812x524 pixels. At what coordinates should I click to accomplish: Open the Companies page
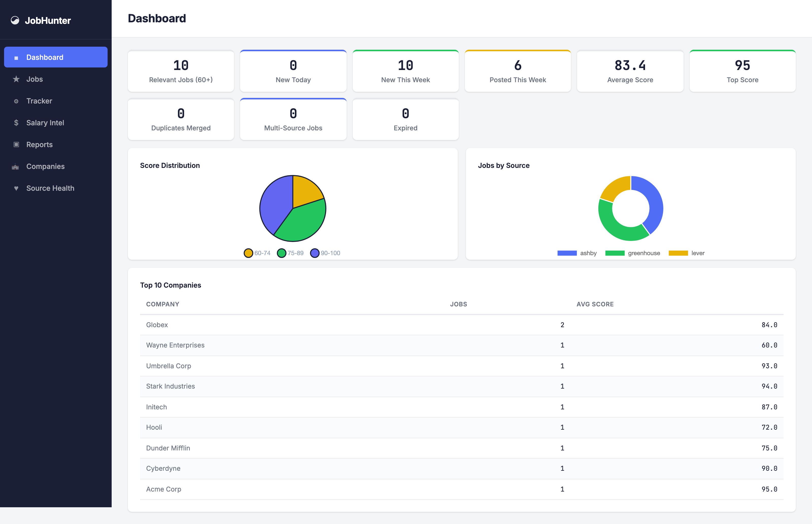pyautogui.click(x=56, y=166)
